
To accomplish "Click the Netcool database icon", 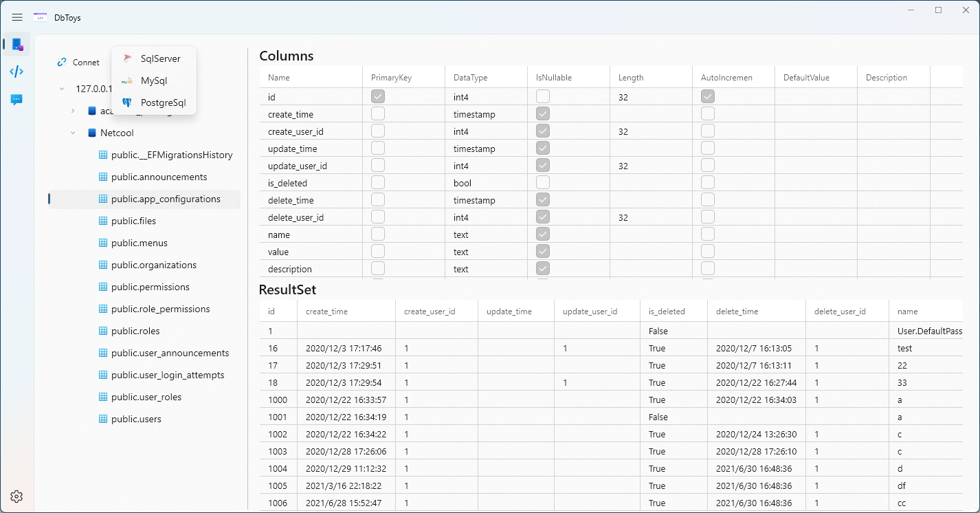I will click(x=92, y=133).
